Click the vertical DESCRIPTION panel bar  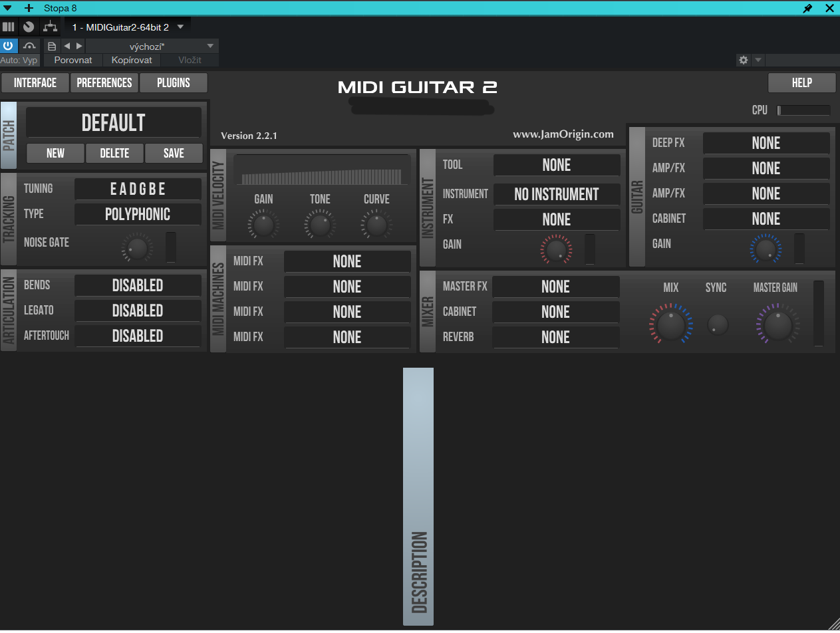click(x=418, y=496)
